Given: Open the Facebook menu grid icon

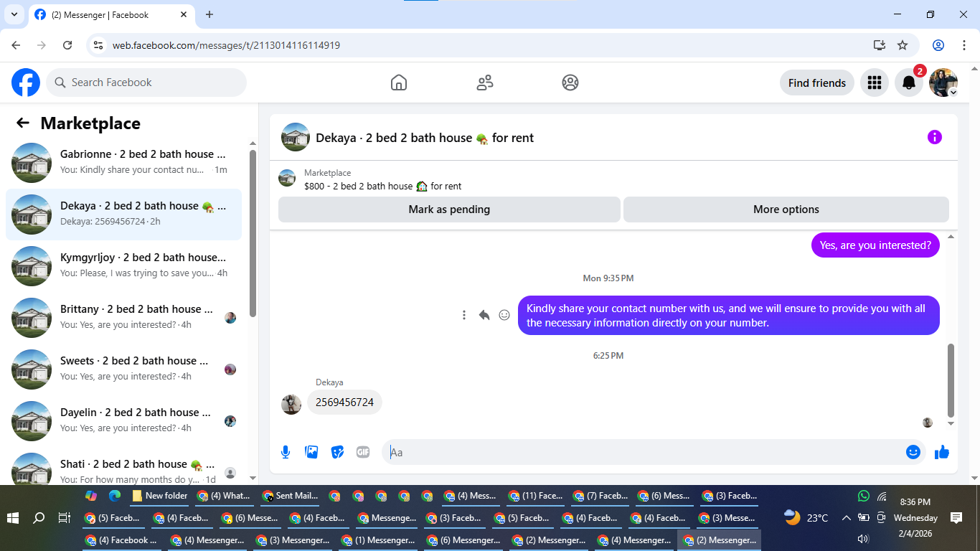Looking at the screenshot, I should point(874,83).
